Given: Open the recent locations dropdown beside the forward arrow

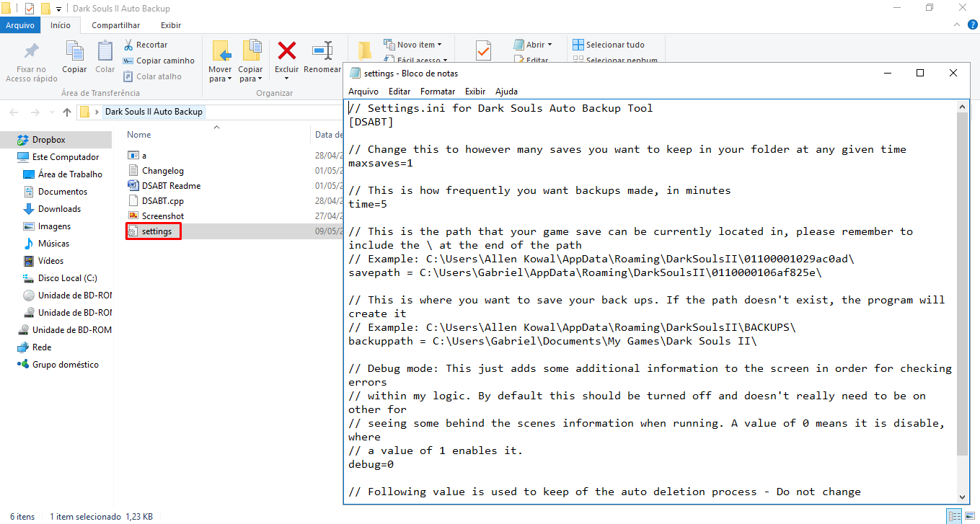Looking at the screenshot, I should (x=50, y=112).
